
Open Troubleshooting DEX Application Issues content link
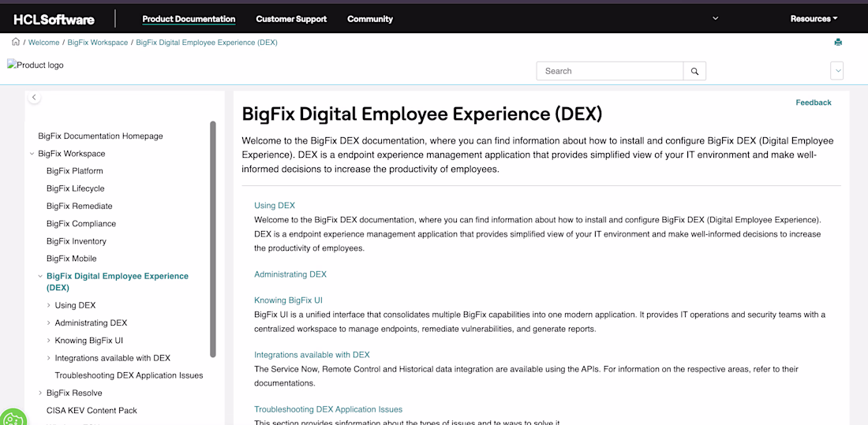coord(327,409)
